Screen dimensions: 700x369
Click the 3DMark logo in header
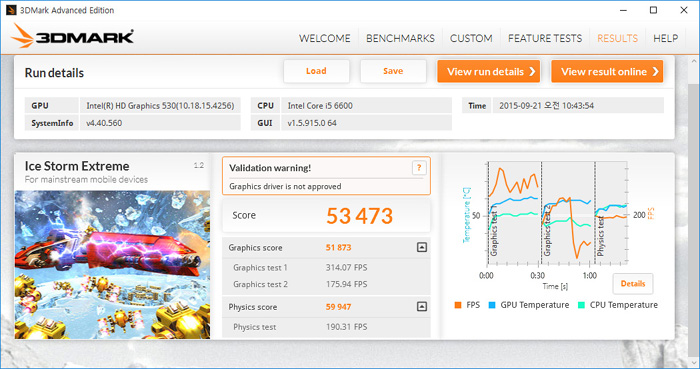(x=72, y=36)
